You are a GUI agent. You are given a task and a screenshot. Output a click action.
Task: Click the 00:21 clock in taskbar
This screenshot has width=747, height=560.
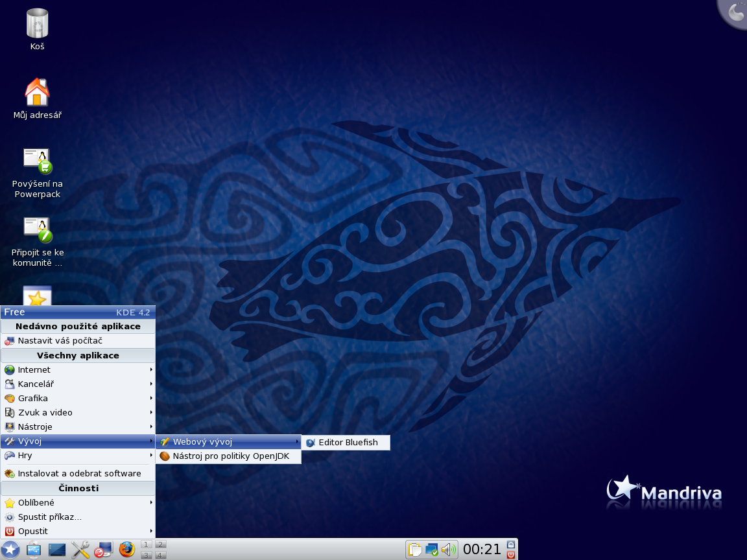tap(482, 550)
